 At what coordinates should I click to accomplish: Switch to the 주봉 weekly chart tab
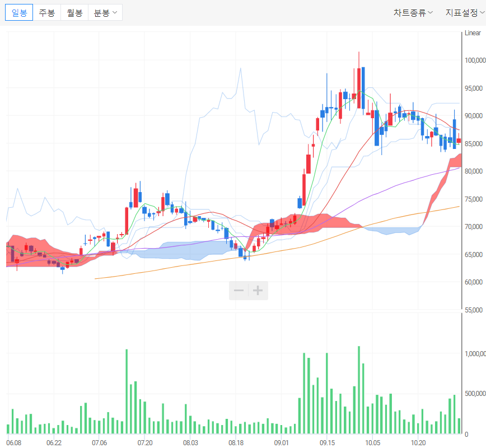click(x=47, y=13)
